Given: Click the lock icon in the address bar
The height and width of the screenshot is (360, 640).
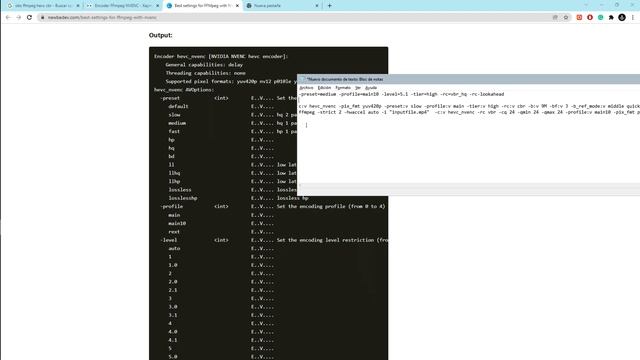Looking at the screenshot, I should click(x=42, y=18).
